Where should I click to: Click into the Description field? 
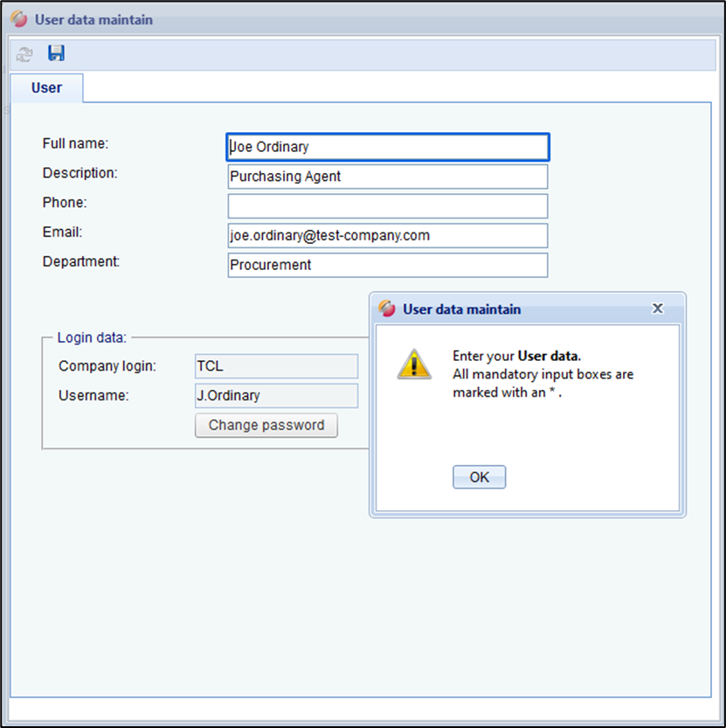coord(387,177)
